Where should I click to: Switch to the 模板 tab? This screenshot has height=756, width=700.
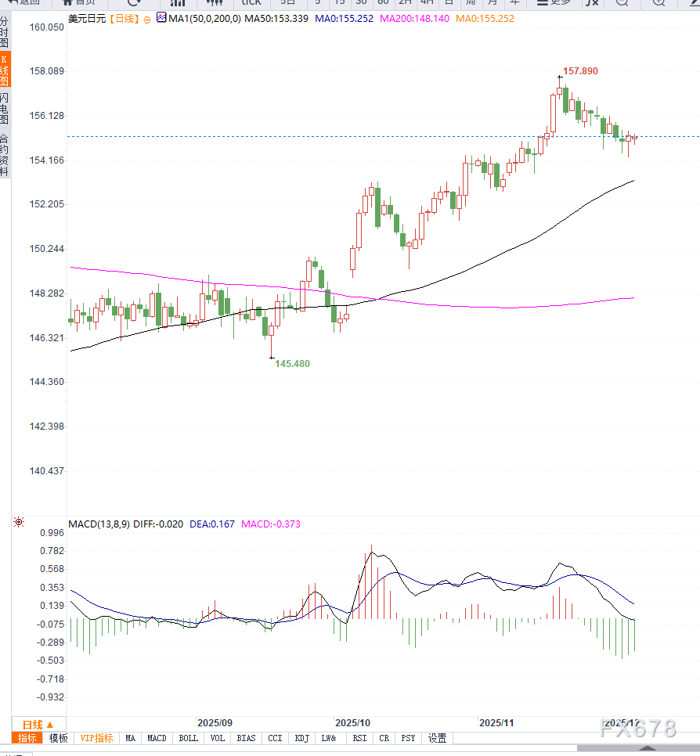click(x=59, y=738)
